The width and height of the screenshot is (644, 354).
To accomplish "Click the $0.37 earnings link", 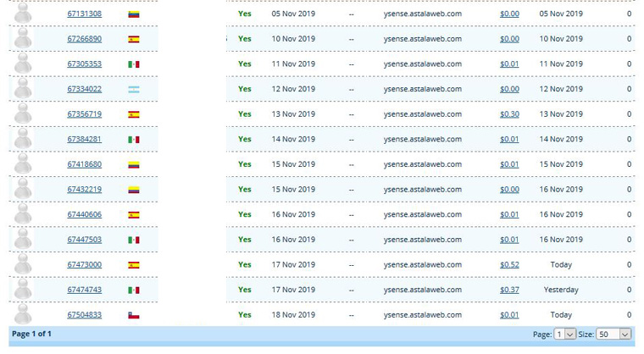I will click(x=509, y=290).
